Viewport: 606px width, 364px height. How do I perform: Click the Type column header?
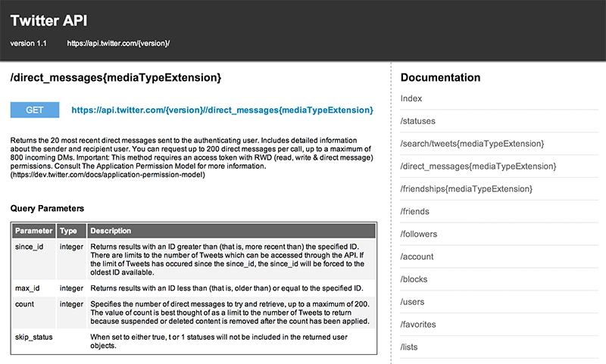pyautogui.click(x=71, y=231)
